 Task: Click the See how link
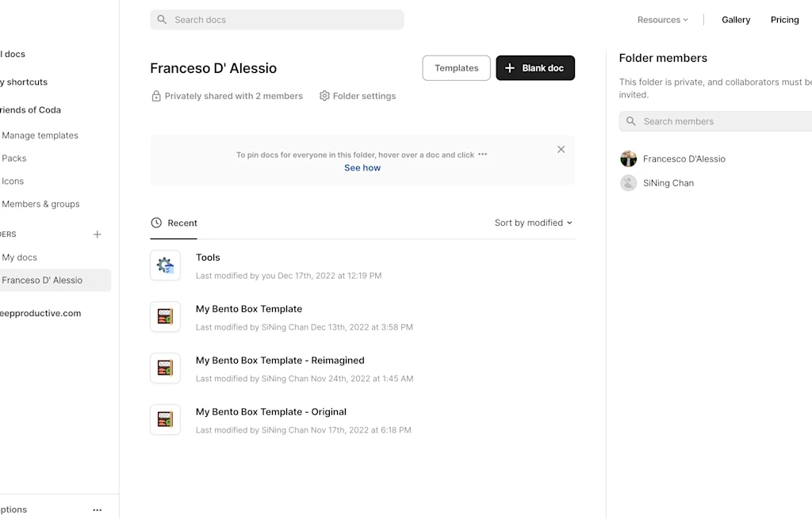[362, 168]
